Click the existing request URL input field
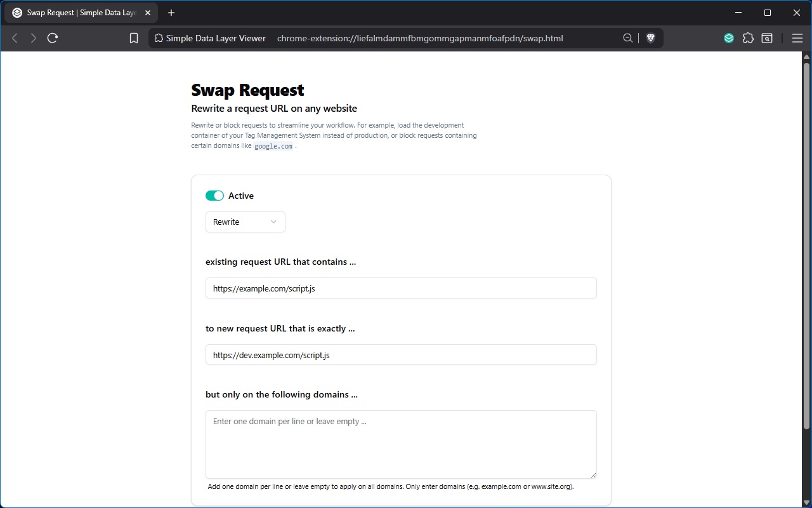Viewport: 812px width, 508px height. tap(401, 288)
